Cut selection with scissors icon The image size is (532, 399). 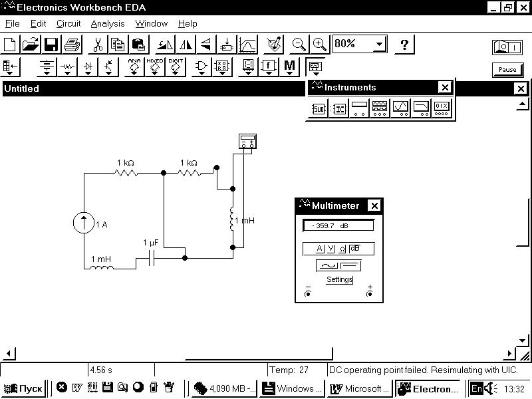click(x=98, y=45)
